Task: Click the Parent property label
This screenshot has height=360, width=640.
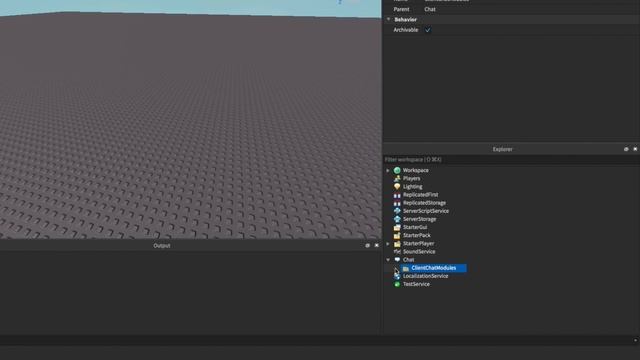Action: coord(401,9)
